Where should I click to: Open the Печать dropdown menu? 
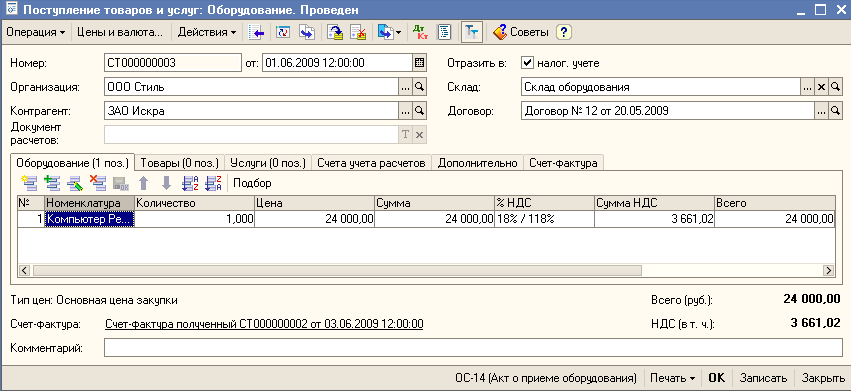pyautogui.click(x=672, y=378)
